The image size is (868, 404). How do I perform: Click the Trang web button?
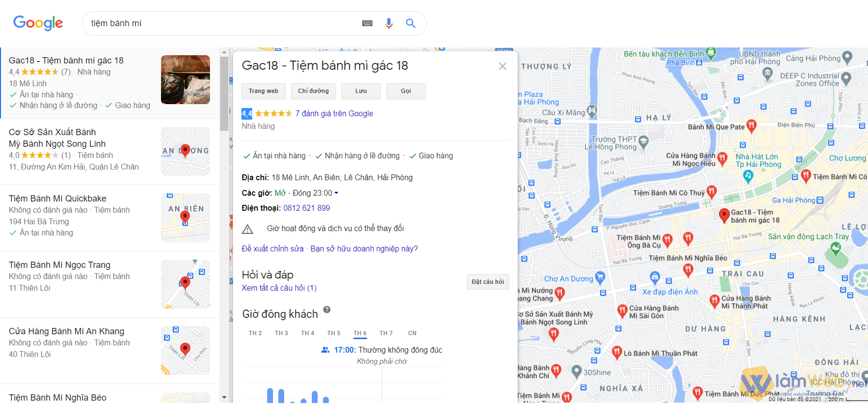click(263, 91)
